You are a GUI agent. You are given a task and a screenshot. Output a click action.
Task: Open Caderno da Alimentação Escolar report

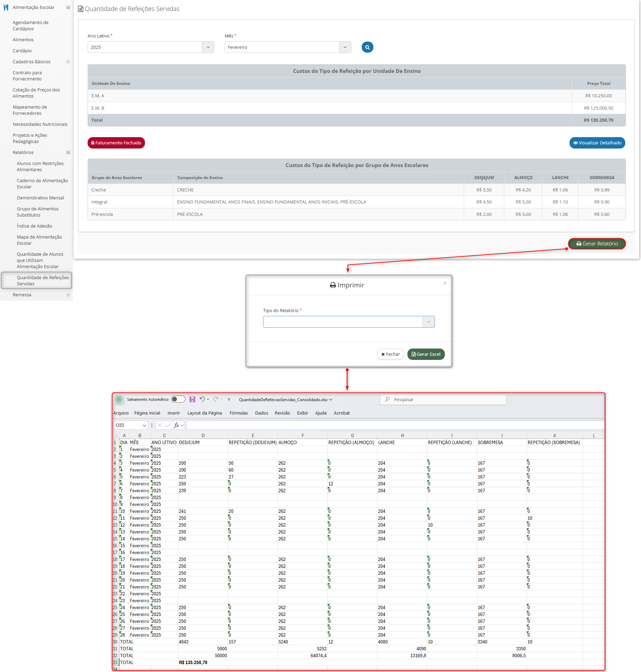(42, 184)
